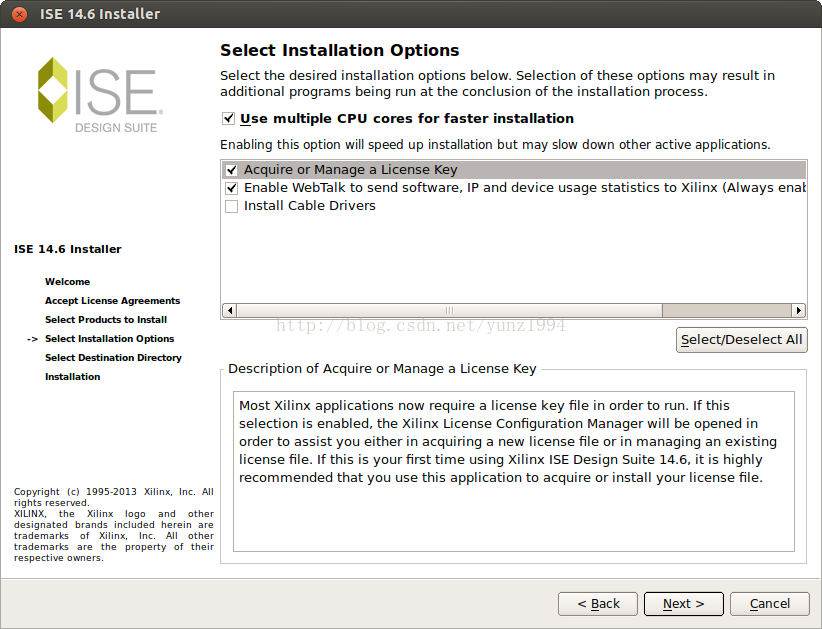The width and height of the screenshot is (822, 629).
Task: Click the Use multiple CPU cores label
Action: pyautogui.click(x=407, y=118)
